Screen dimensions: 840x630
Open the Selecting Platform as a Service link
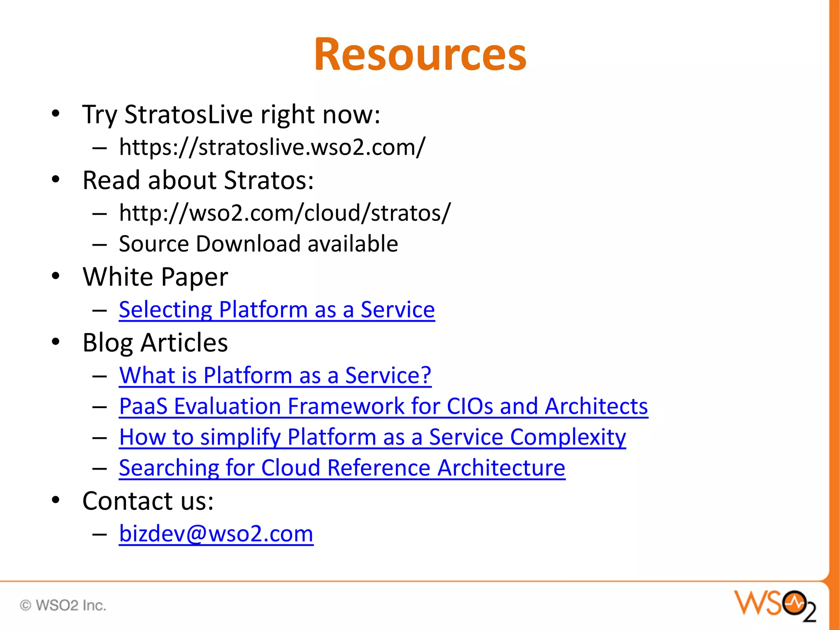click(277, 310)
